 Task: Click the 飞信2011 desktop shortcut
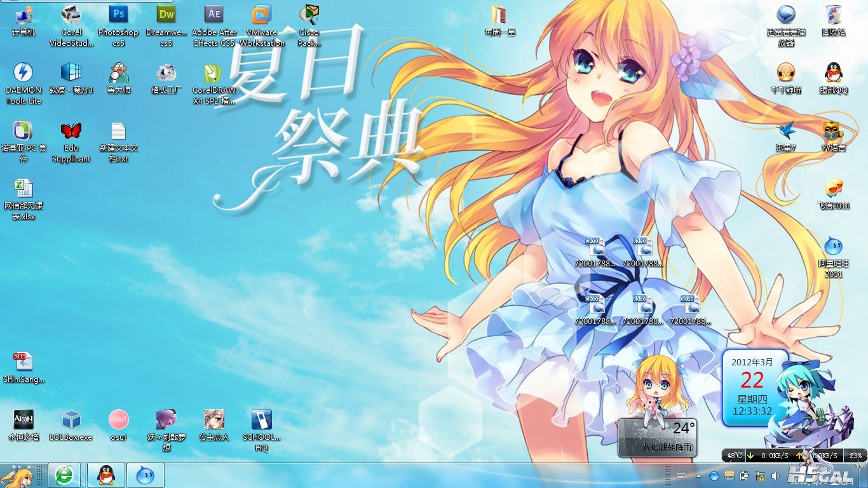[833, 195]
